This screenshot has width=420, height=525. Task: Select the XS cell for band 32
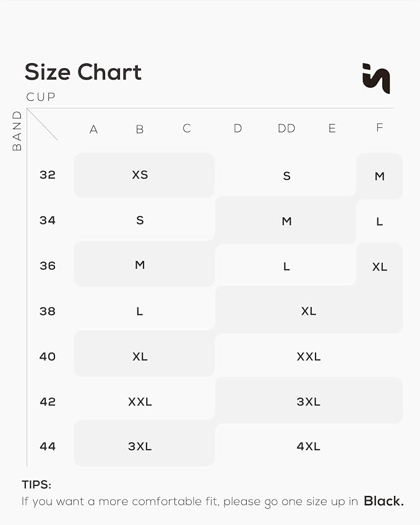144,175
